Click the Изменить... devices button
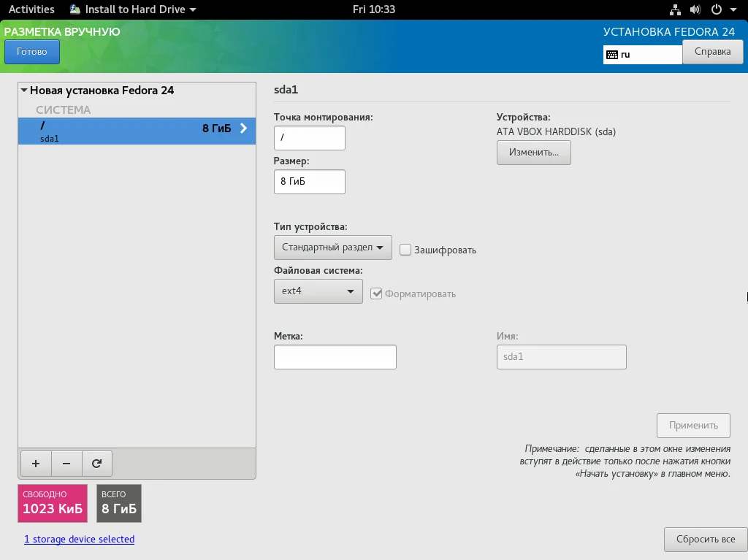 pos(534,153)
